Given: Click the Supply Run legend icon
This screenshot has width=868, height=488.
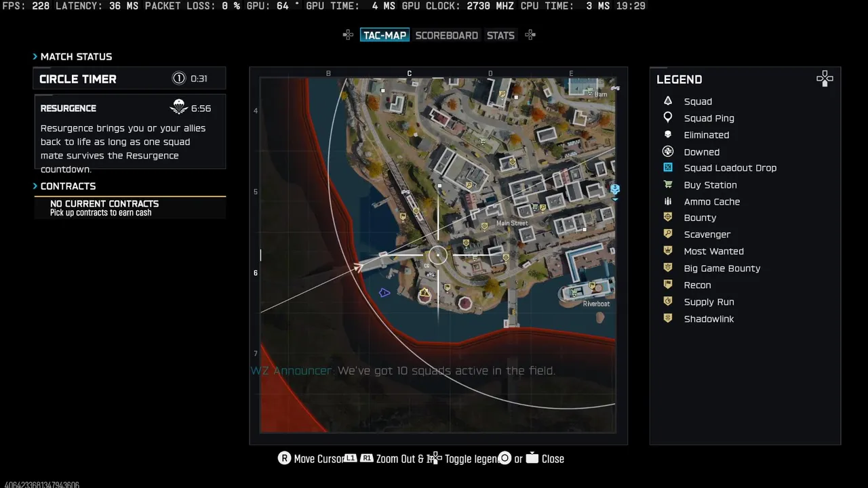Looking at the screenshot, I should 668,302.
